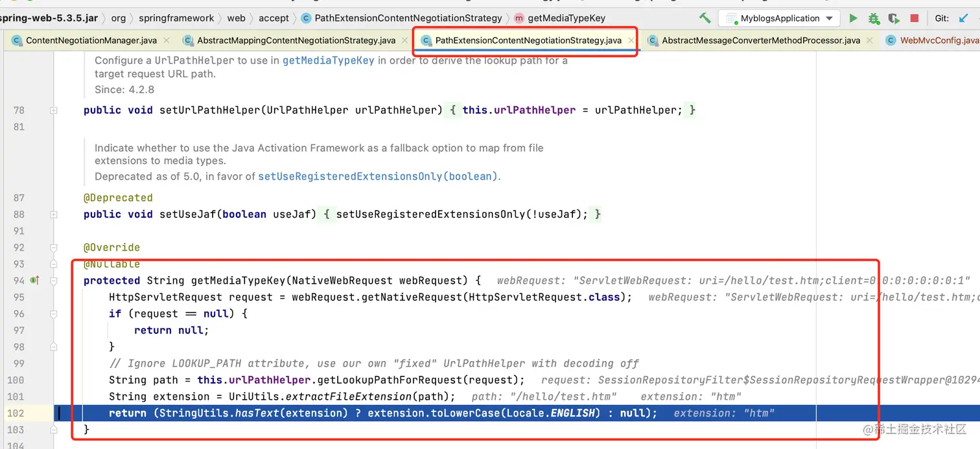This screenshot has width=980, height=449.
Task: Close AbstractMessageConverterMethodProcessor.java tab
Action: [870, 40]
